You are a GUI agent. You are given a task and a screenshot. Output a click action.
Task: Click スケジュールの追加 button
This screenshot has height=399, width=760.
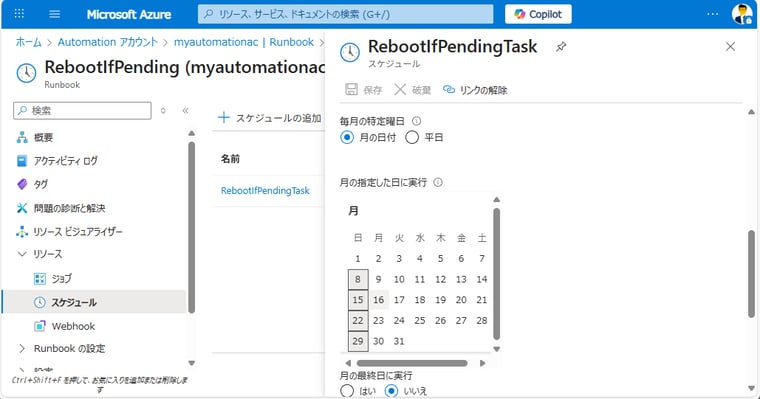point(269,118)
